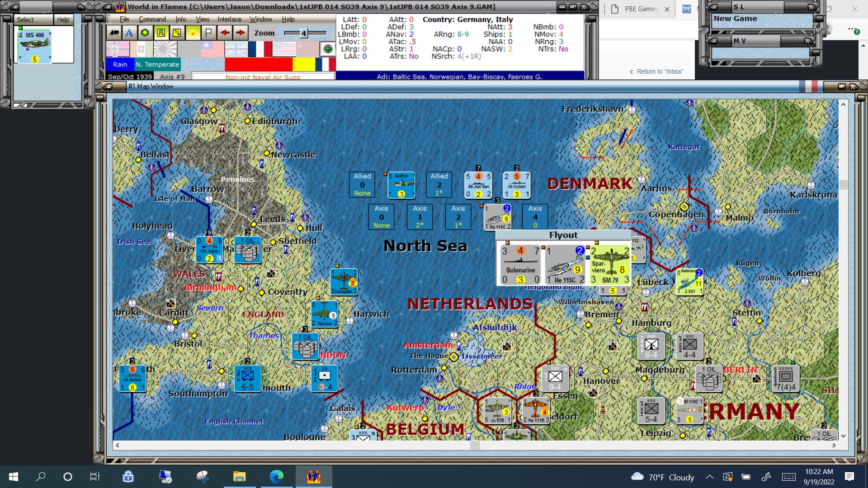This screenshot has height=488, width=868.
Task: Click the Help button in unit panel
Action: coord(63,19)
